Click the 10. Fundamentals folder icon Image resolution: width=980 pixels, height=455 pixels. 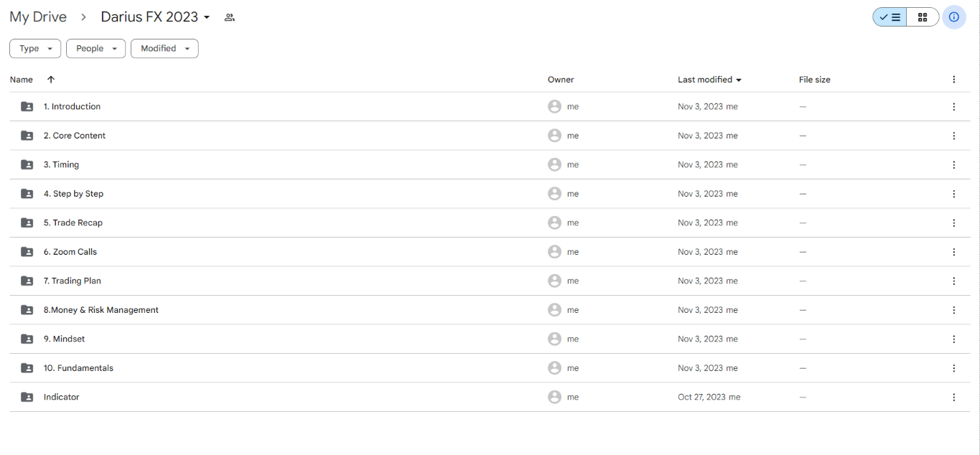(x=27, y=368)
